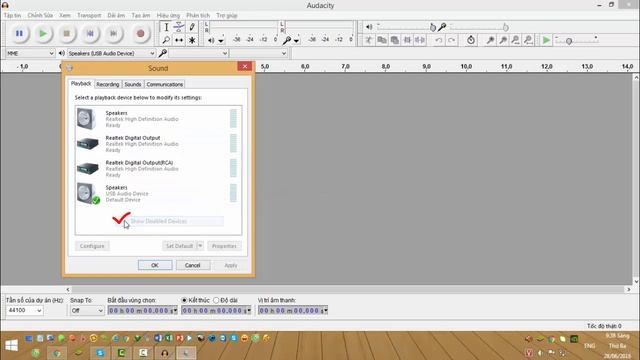Click the audio position time field

coord(293,311)
